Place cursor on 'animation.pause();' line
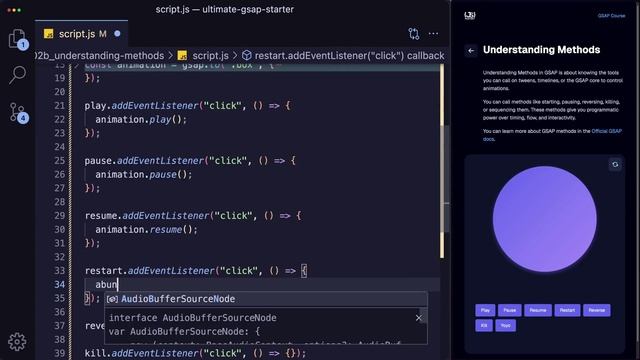This screenshot has width=640, height=360. [143, 175]
